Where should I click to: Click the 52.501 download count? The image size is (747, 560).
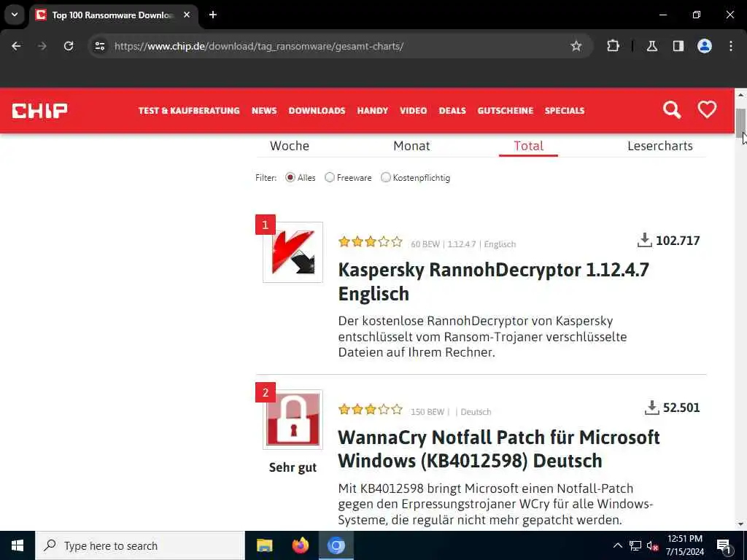681,408
